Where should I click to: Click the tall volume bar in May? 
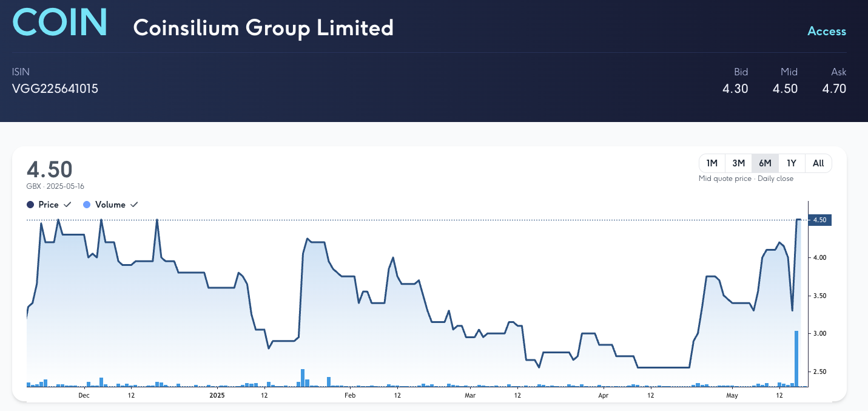tap(796, 358)
